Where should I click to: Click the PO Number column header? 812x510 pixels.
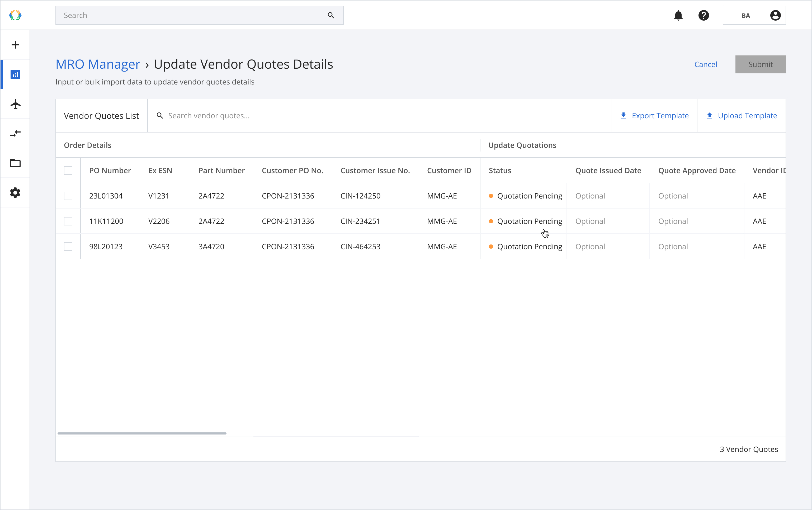pyautogui.click(x=110, y=171)
